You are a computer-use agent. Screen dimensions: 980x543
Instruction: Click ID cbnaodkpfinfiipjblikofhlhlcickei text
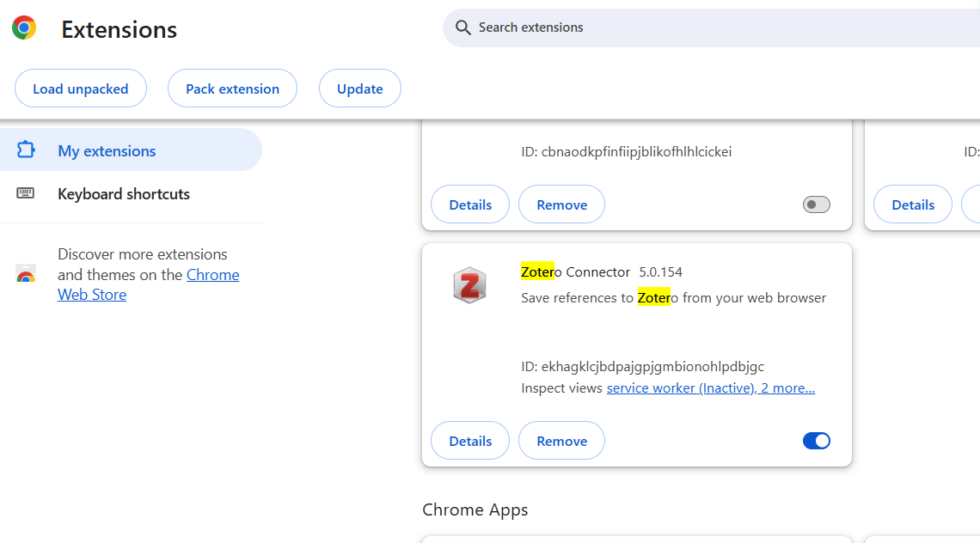tap(626, 152)
